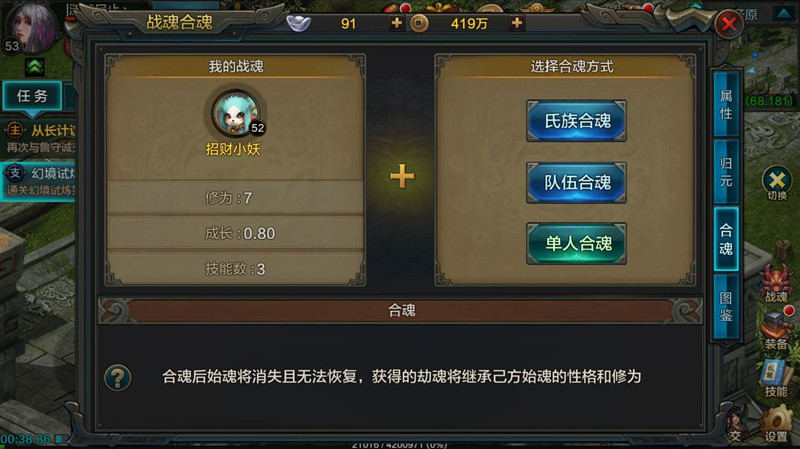Screen dimensions: 800x449
Task: Choose 单人合魂 solo fusion
Action: 577,243
